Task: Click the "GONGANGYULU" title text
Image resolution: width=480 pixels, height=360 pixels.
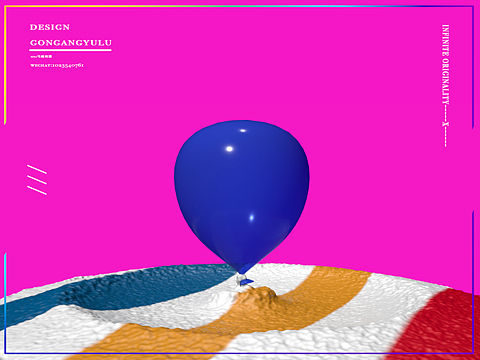Action: tap(71, 43)
